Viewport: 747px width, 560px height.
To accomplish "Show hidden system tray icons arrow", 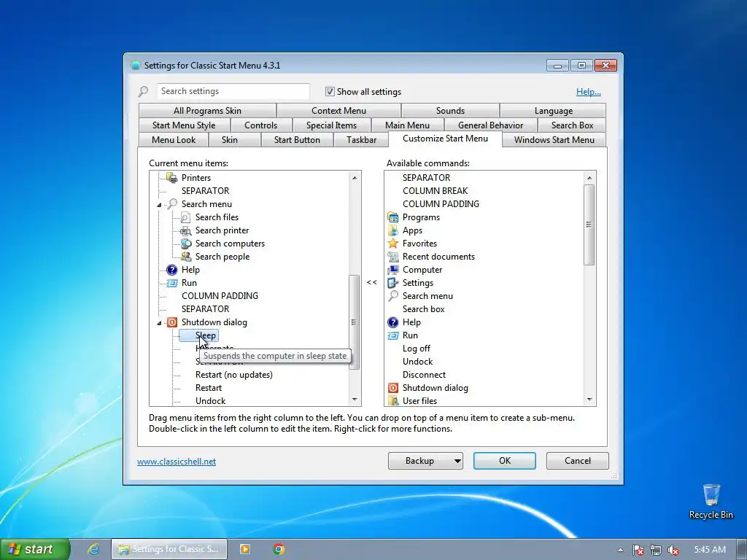I will tap(620, 550).
